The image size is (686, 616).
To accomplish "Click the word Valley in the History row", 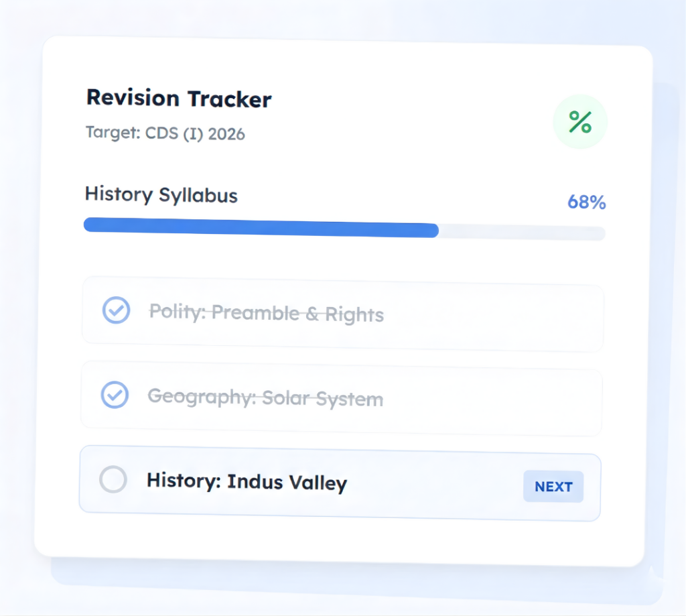I will [x=317, y=483].
